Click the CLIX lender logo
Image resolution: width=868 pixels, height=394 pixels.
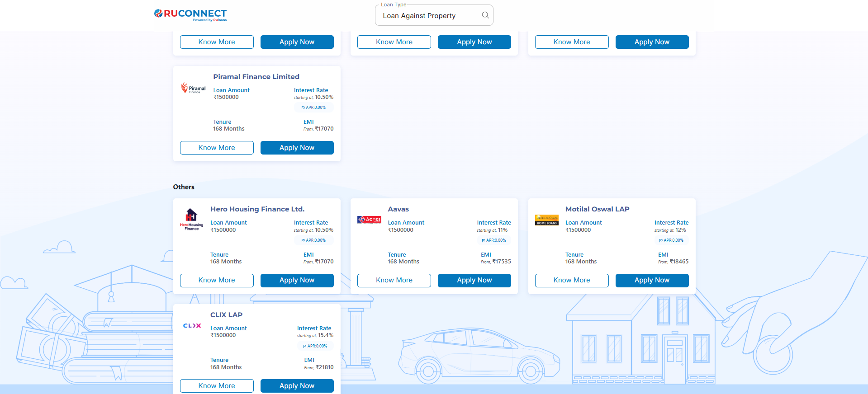pos(192,325)
